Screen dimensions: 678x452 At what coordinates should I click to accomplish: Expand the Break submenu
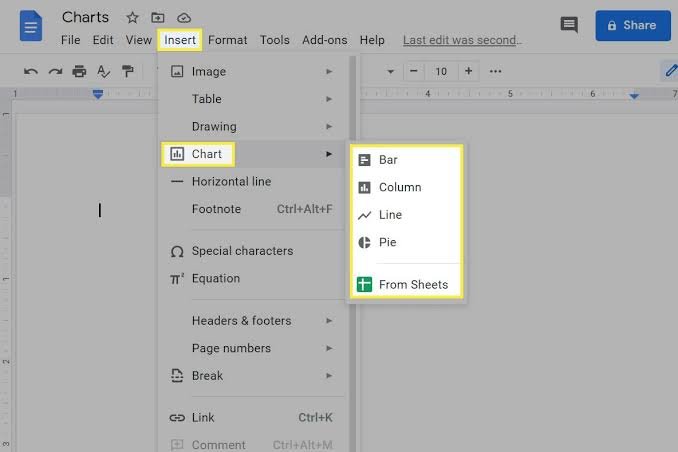[x=252, y=375]
